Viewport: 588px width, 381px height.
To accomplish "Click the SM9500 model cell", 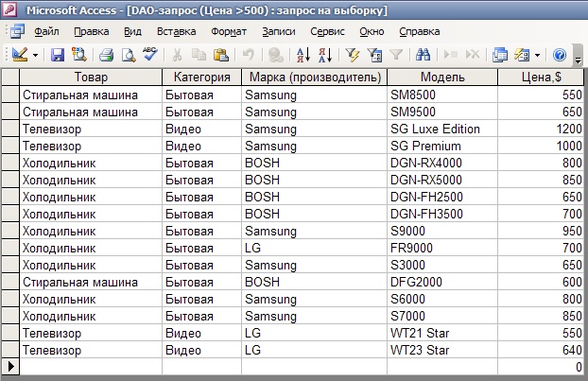I will click(442, 112).
